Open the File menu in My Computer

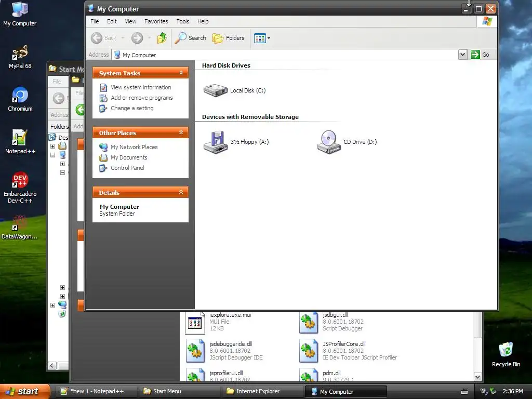(x=95, y=21)
